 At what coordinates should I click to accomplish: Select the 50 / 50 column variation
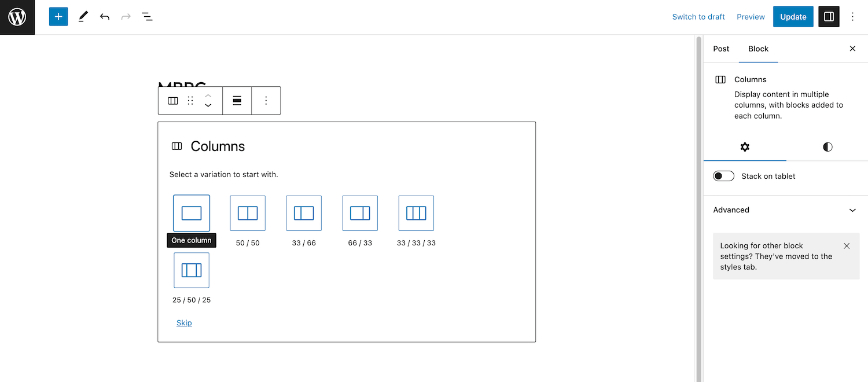(247, 212)
